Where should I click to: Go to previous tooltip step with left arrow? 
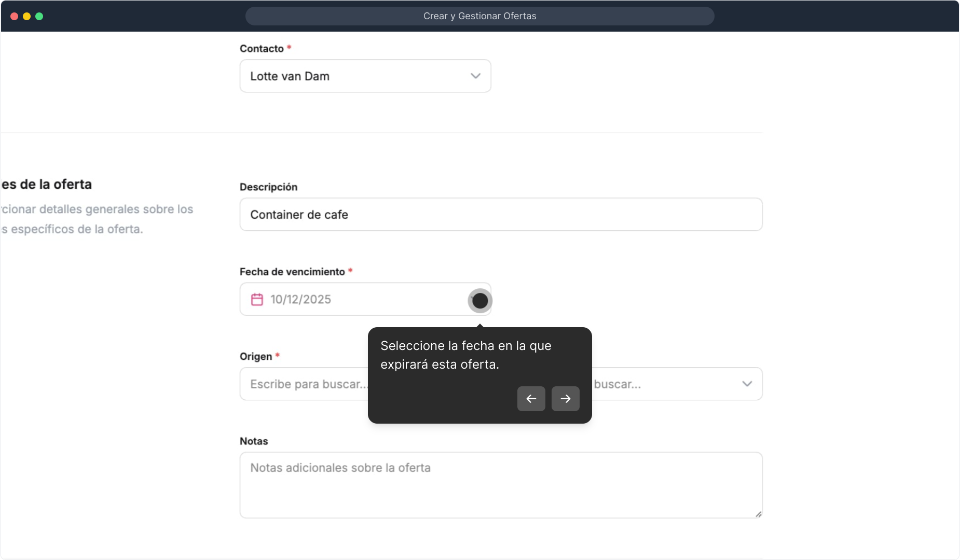coord(531,399)
